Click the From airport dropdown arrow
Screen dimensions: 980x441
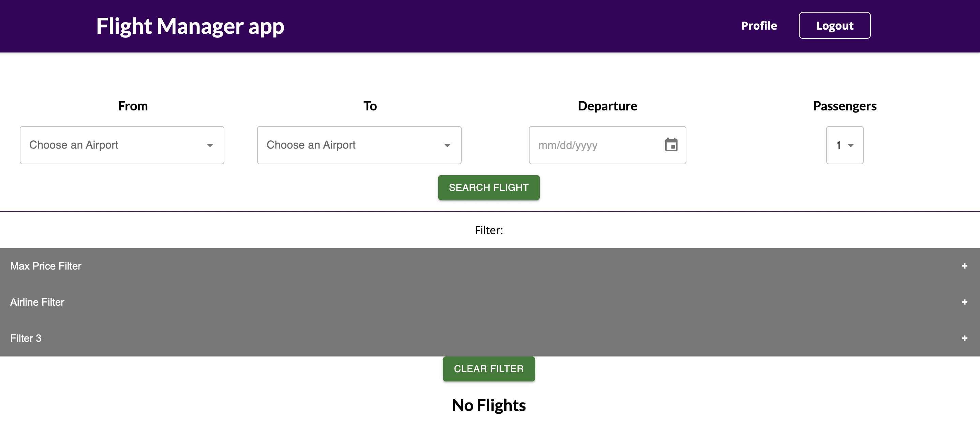point(210,145)
